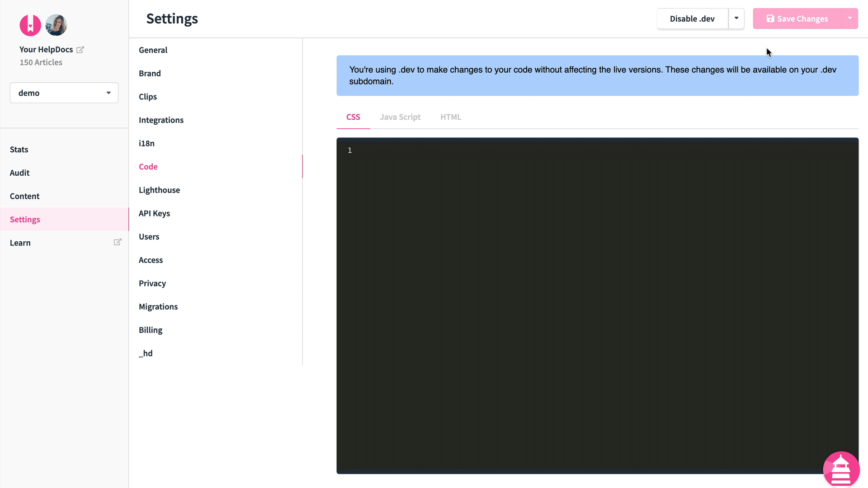Viewport: 868px width, 488px height.
Task: Click line number 1 in the editor gutter
Action: click(349, 150)
